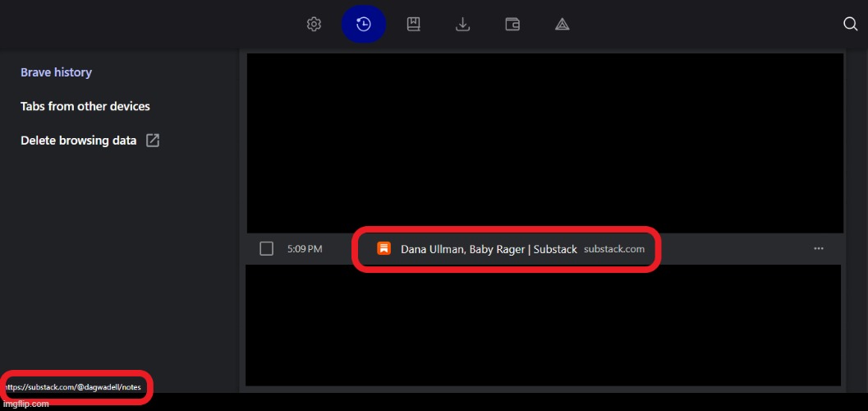Open the Downloads icon in top bar
This screenshot has height=411, width=868.
click(463, 25)
